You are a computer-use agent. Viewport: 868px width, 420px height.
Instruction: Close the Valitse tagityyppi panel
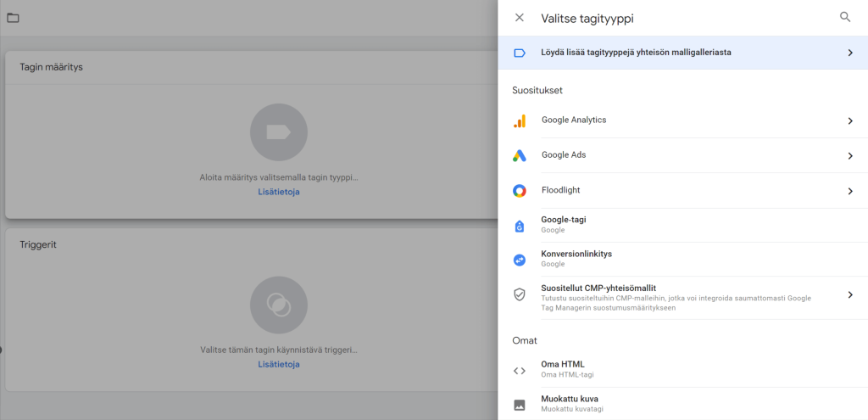[x=520, y=18]
